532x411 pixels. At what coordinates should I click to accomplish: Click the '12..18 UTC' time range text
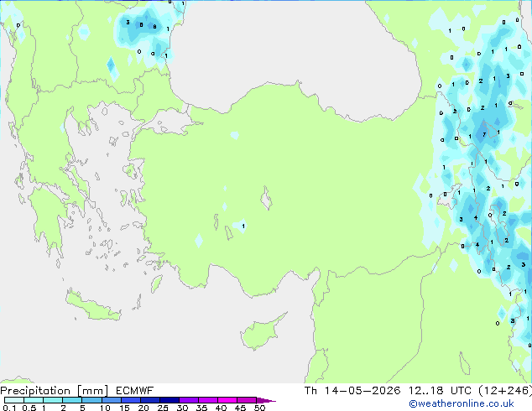tap(440, 391)
